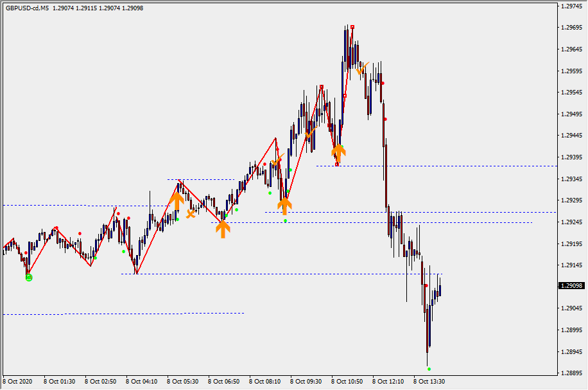Click the '8 Oct 13:30' time axis label

coord(429,381)
